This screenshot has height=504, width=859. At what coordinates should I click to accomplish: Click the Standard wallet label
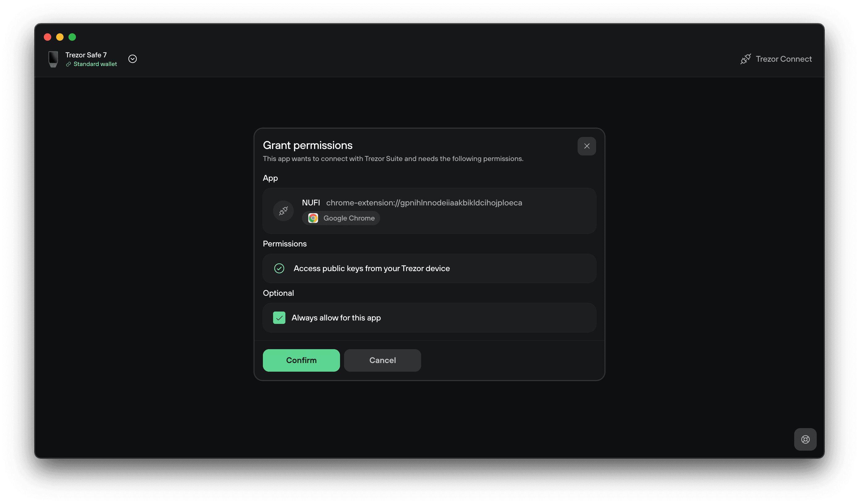point(95,64)
